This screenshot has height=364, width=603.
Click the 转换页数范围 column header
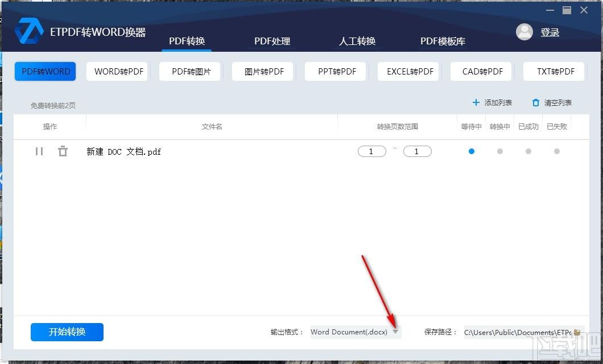coord(397,126)
